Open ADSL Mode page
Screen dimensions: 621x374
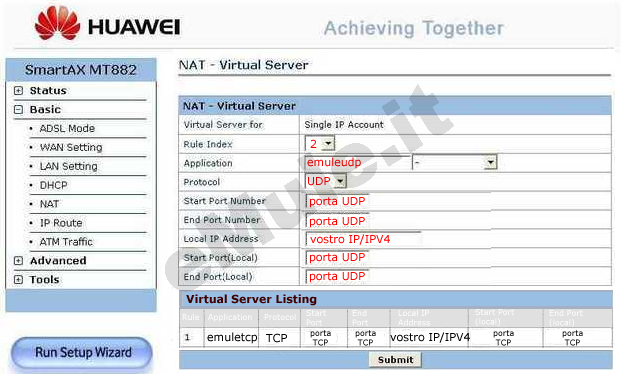click(67, 129)
